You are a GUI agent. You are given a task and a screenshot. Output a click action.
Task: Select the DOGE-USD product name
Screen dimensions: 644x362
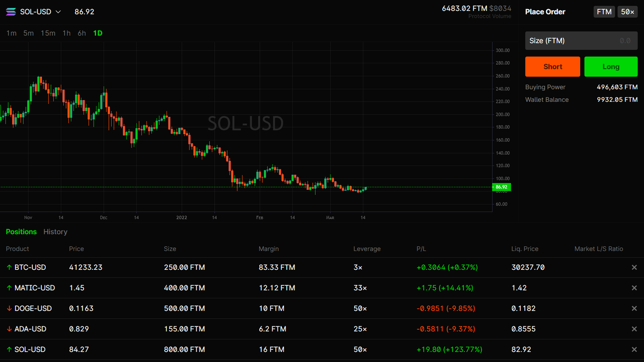33,308
